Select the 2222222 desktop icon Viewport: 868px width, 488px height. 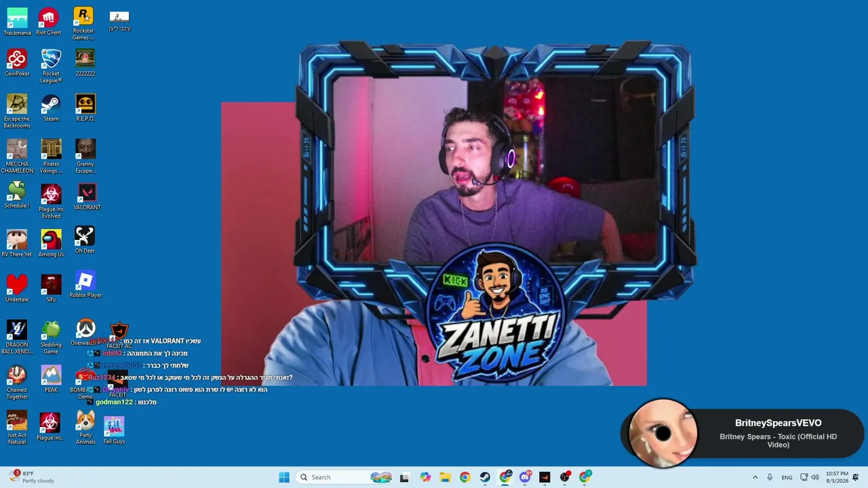(85, 63)
